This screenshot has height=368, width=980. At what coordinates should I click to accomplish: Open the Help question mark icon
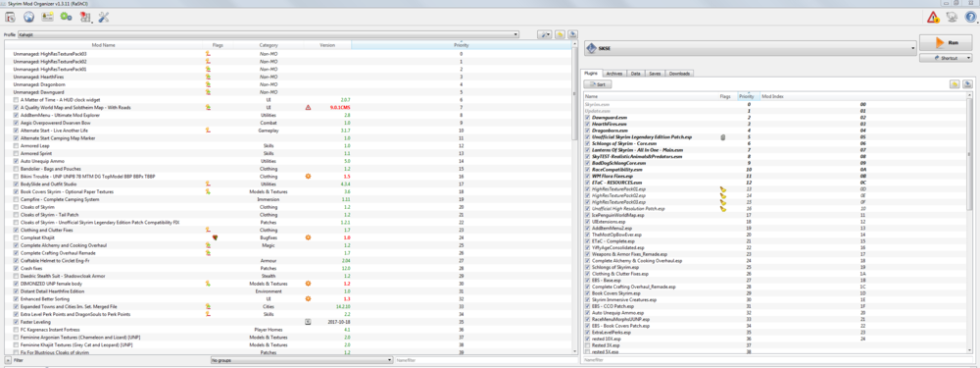[970, 17]
